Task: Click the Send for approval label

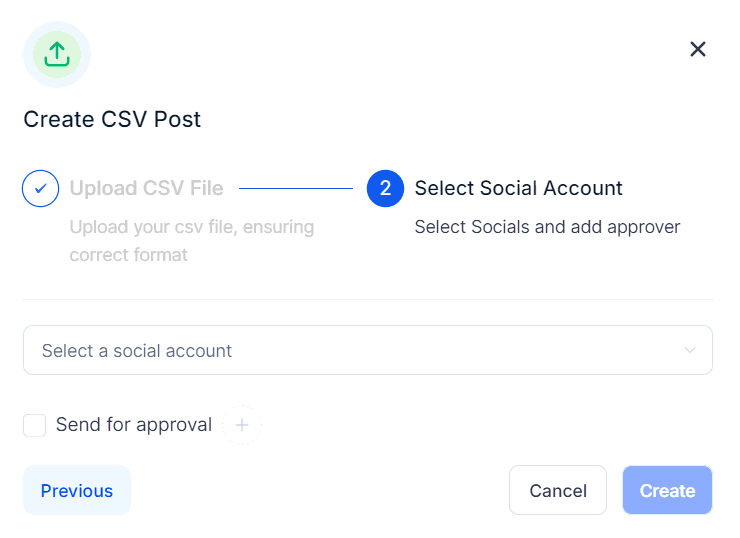Action: 134,425
